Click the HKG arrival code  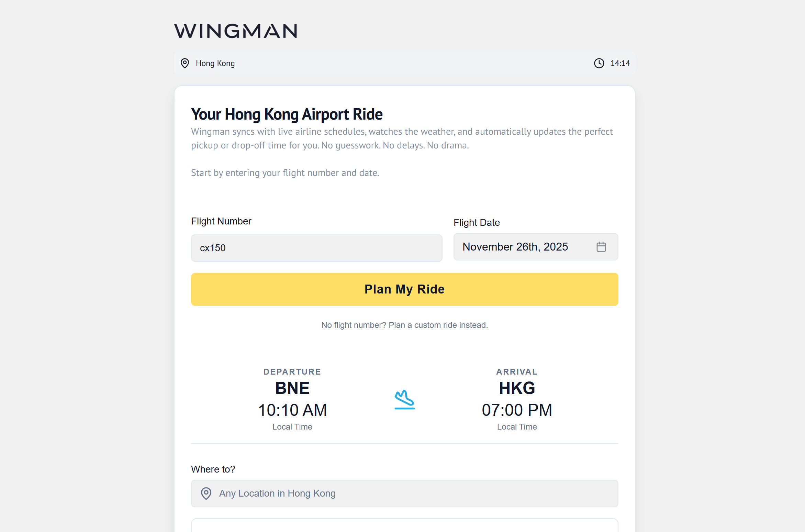[517, 388]
